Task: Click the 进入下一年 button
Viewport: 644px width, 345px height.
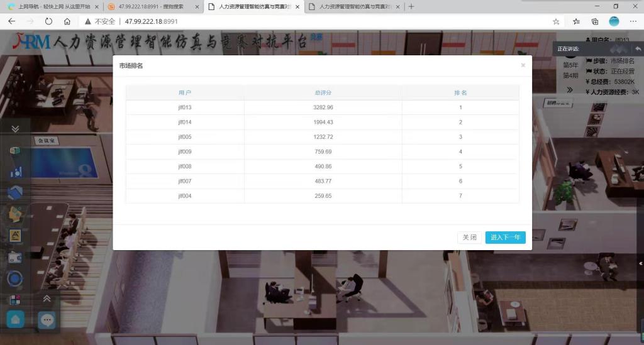Action: [x=505, y=238]
